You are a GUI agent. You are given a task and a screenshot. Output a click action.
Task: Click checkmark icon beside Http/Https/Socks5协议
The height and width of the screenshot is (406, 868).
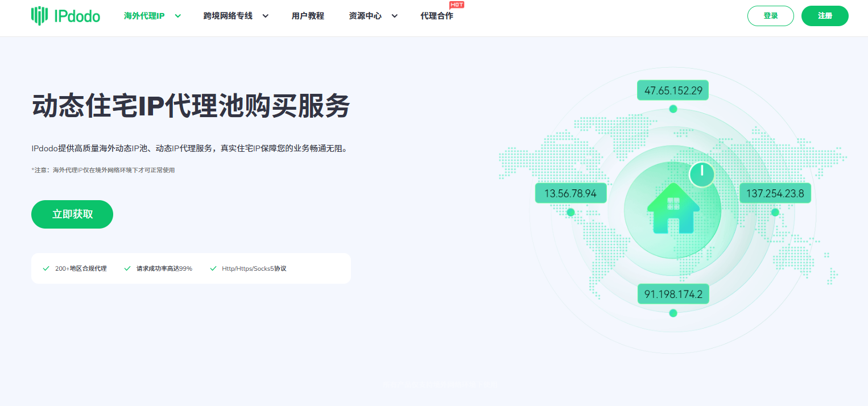(x=213, y=268)
